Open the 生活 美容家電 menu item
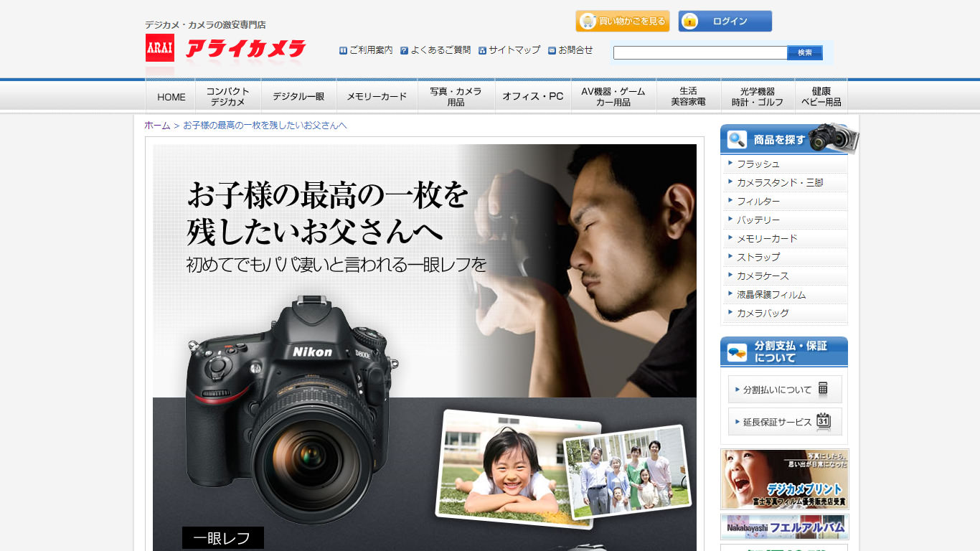 [689, 96]
